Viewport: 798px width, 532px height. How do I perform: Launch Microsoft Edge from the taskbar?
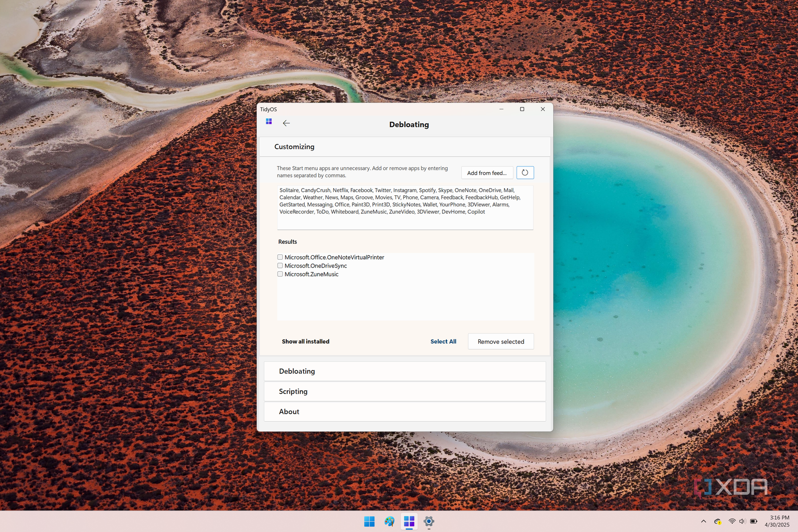click(389, 522)
